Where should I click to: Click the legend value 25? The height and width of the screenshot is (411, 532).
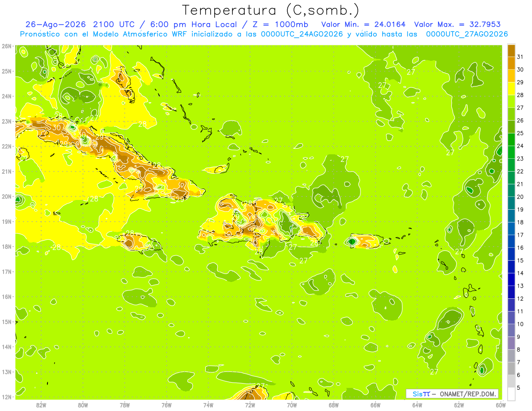[x=521, y=133]
